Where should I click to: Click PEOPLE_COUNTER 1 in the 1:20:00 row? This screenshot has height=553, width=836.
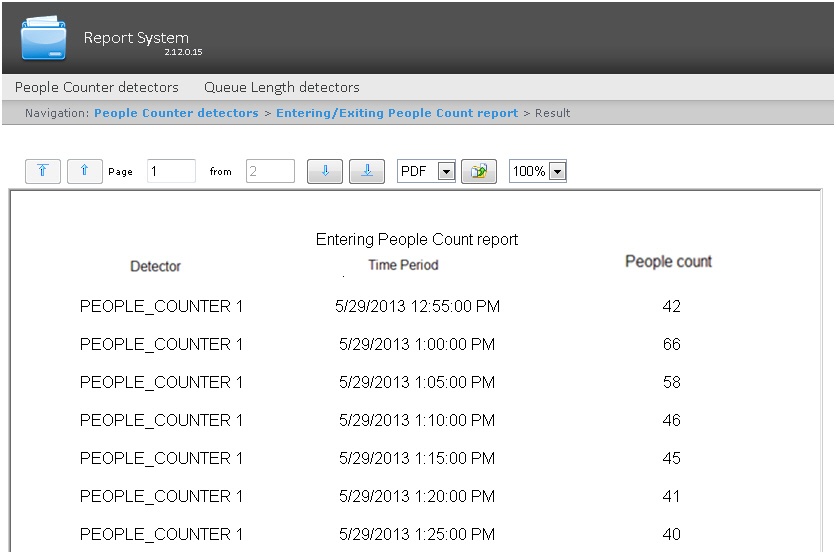coord(161,496)
